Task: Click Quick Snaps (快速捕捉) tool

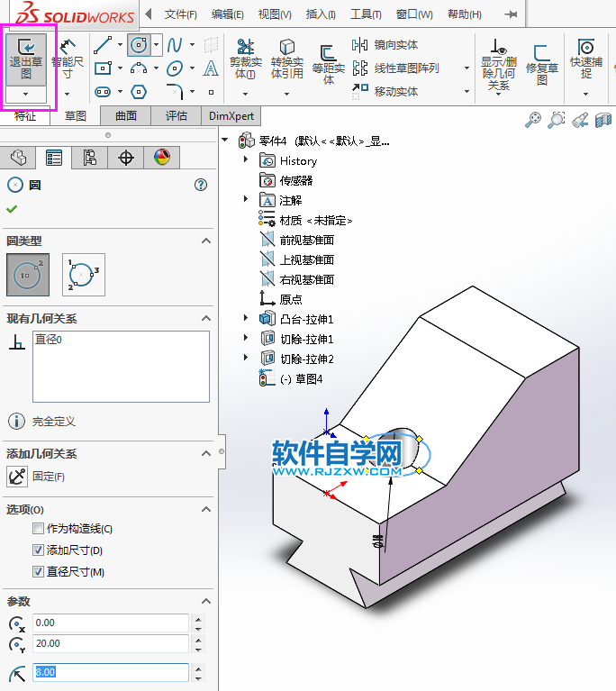Action: click(x=586, y=59)
